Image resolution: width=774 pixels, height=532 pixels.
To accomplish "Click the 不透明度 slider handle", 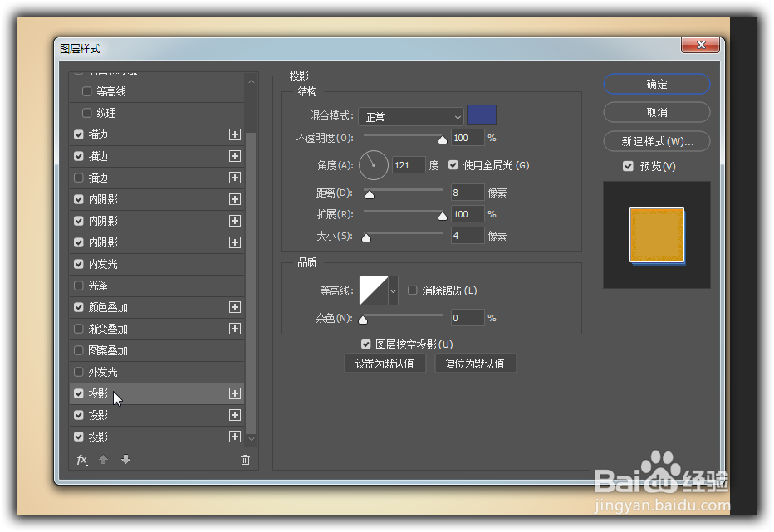I will click(x=443, y=140).
